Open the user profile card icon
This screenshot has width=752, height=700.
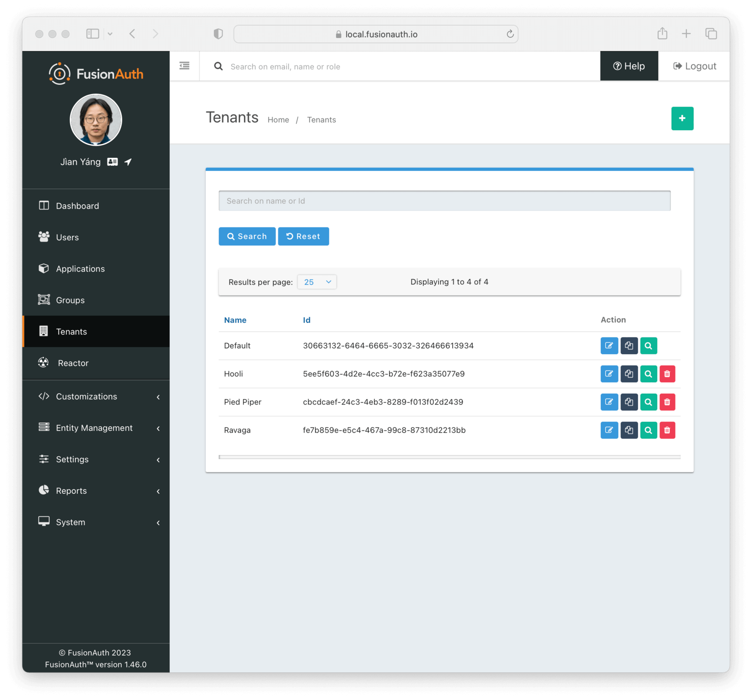(x=112, y=162)
